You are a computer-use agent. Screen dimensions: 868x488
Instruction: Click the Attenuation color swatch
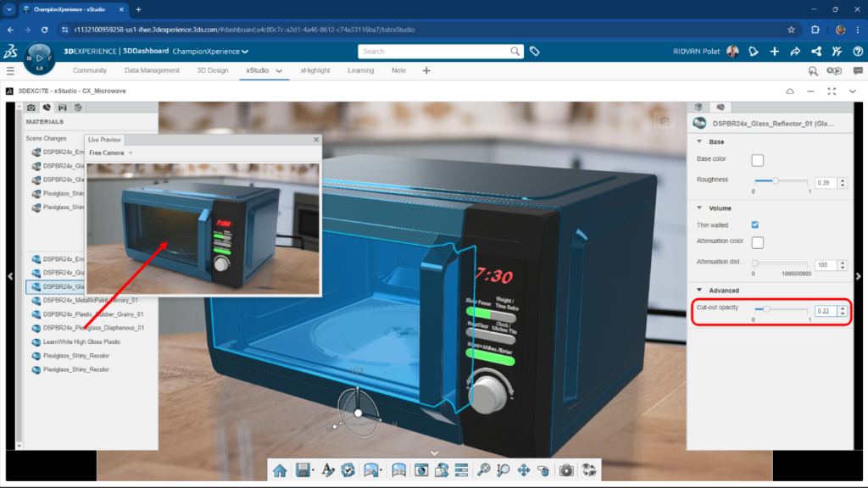(x=757, y=242)
